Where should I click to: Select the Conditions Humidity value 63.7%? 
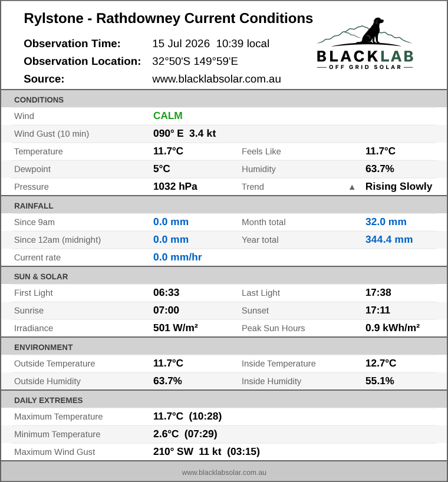[x=380, y=169]
